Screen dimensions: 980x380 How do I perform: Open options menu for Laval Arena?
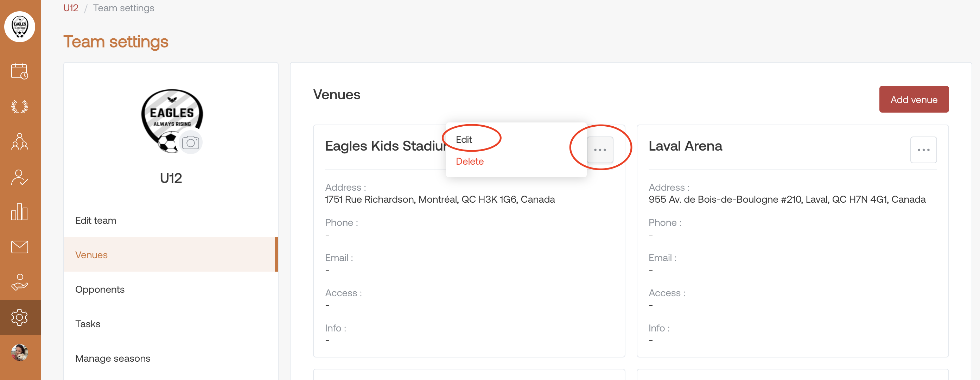923,150
